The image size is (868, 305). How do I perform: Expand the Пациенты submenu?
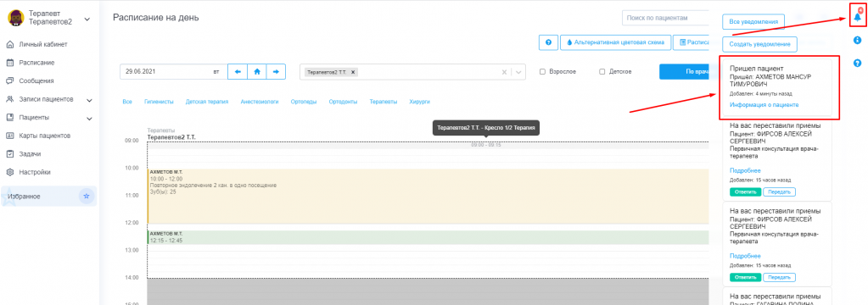89,119
